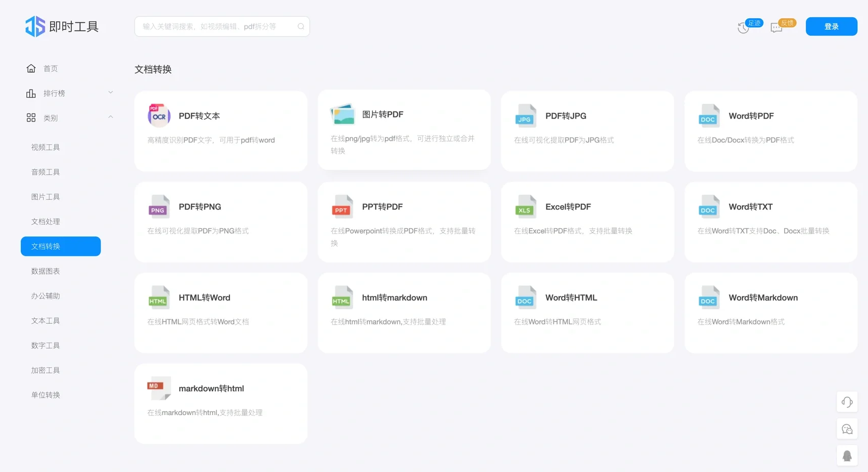The height and width of the screenshot is (472, 868).
Task: Click the HTML icon on HTML转Word card
Action: (158, 297)
